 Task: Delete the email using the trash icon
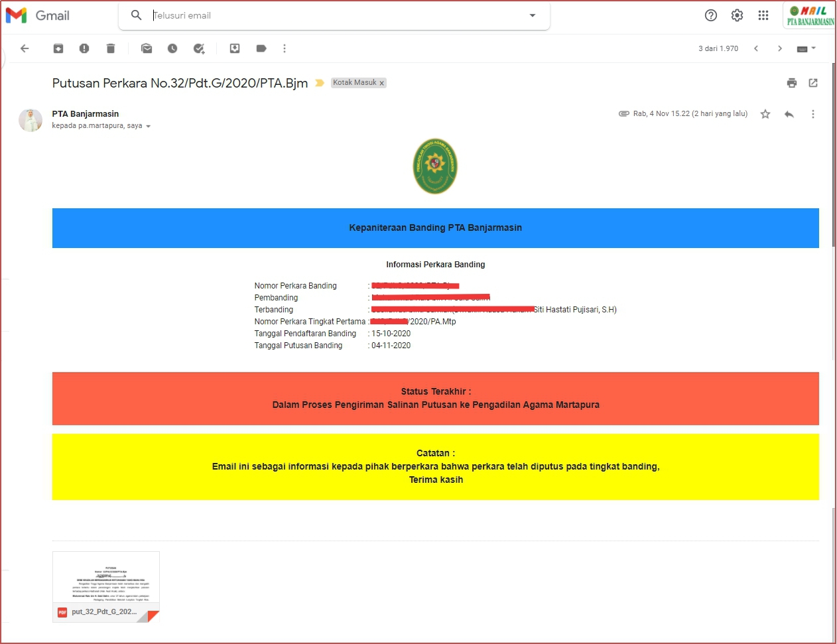[x=111, y=48]
